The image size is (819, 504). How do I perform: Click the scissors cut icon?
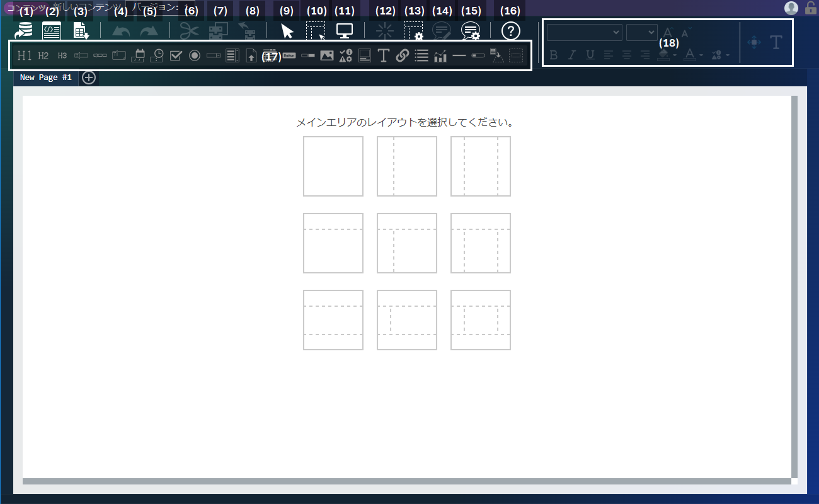[190, 31]
